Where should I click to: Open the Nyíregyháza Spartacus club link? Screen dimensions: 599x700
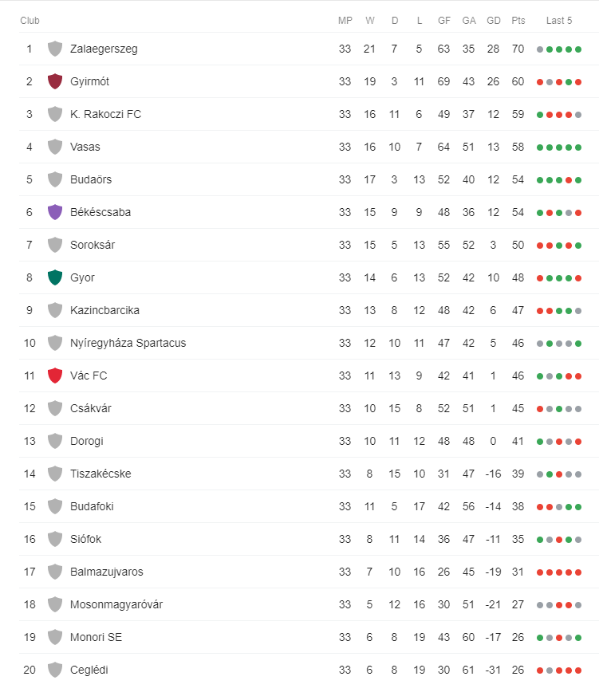128,344
